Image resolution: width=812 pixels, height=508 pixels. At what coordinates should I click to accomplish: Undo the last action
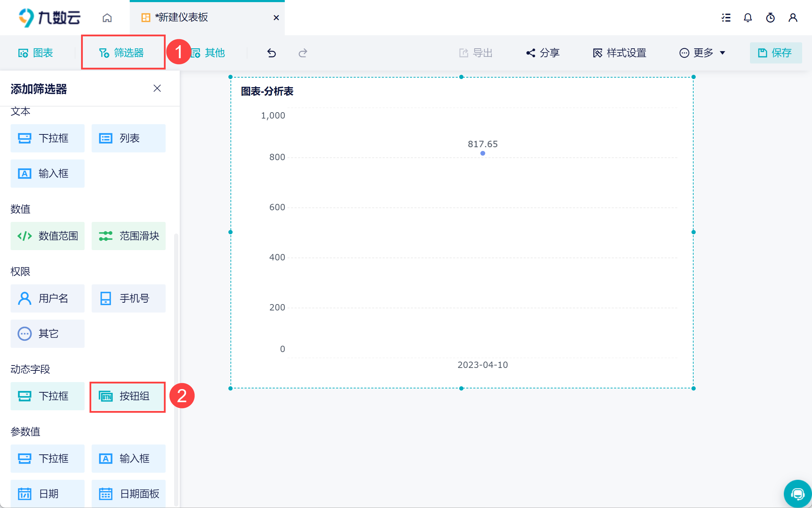(x=271, y=53)
